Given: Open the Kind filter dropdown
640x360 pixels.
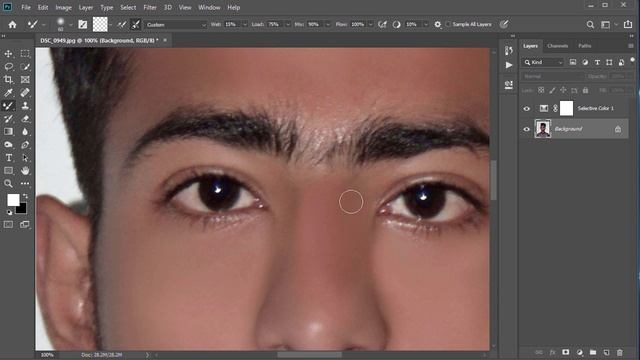Looking at the screenshot, I should pyautogui.click(x=543, y=62).
